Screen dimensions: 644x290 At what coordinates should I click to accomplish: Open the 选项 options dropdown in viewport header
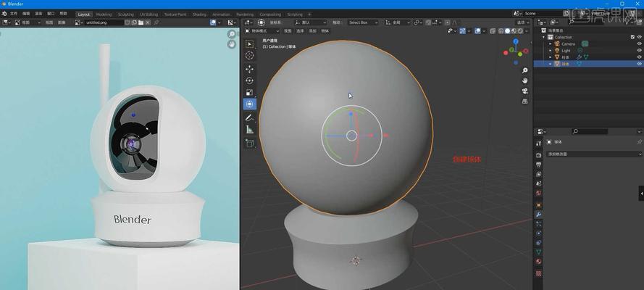click(523, 22)
